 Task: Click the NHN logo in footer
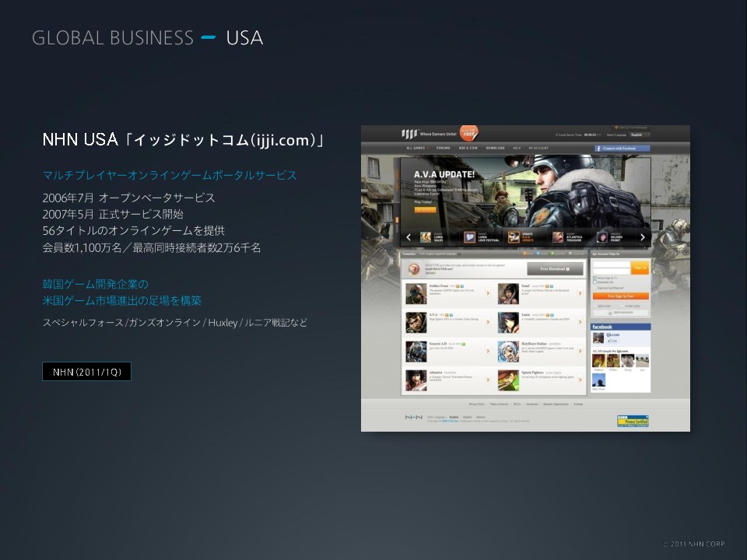(413, 417)
